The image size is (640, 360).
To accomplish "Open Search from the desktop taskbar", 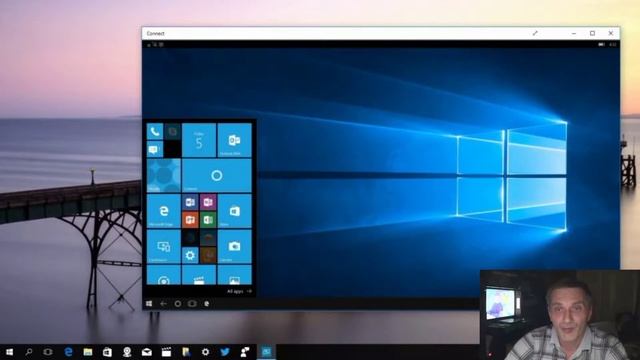I will pyautogui.click(x=29, y=352).
